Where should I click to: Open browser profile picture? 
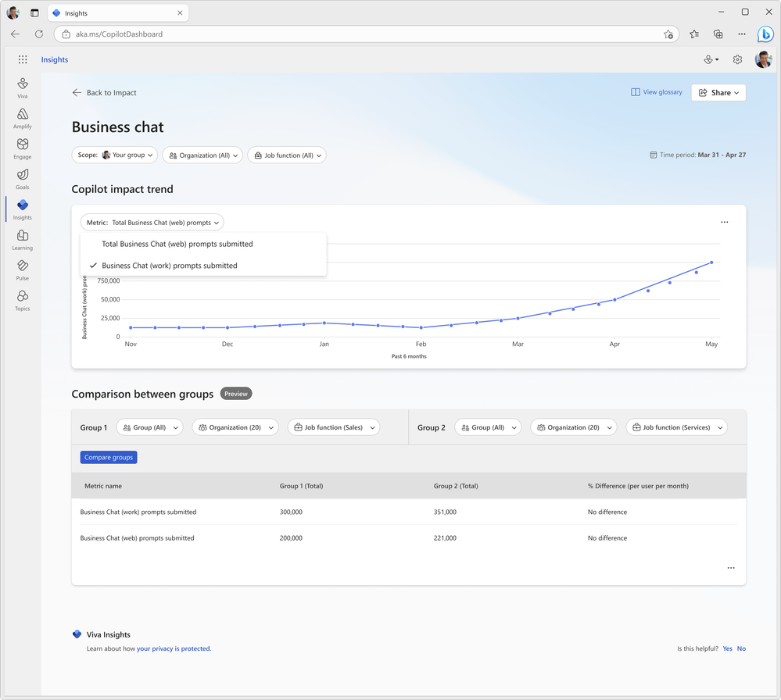pyautogui.click(x=13, y=13)
